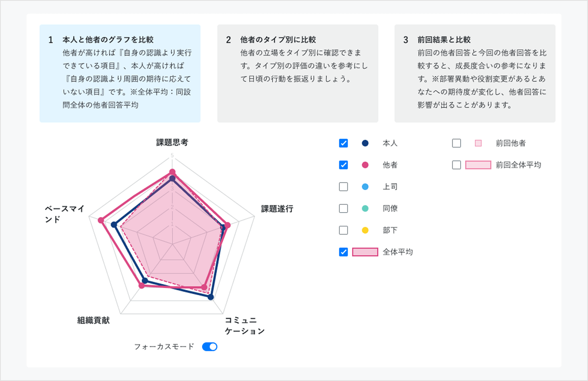Enable the 上司 checkbox

343,186
